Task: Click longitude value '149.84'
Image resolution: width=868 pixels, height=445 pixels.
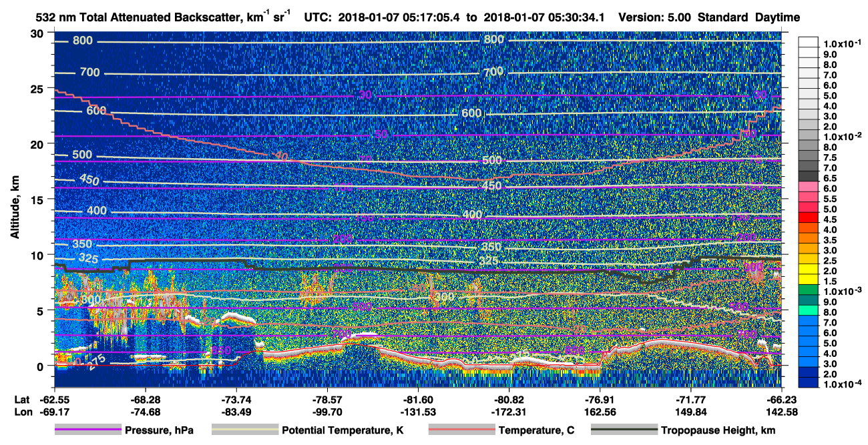Action: click(691, 412)
